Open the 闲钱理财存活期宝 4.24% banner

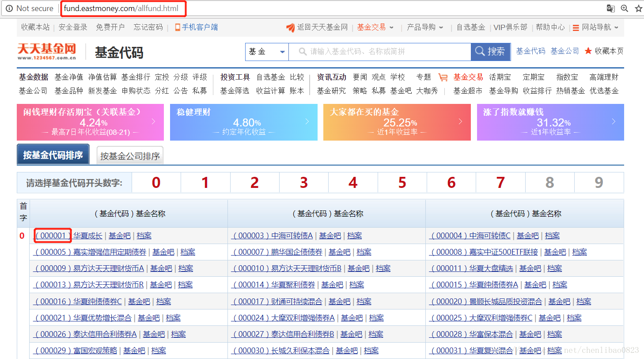[x=90, y=122]
